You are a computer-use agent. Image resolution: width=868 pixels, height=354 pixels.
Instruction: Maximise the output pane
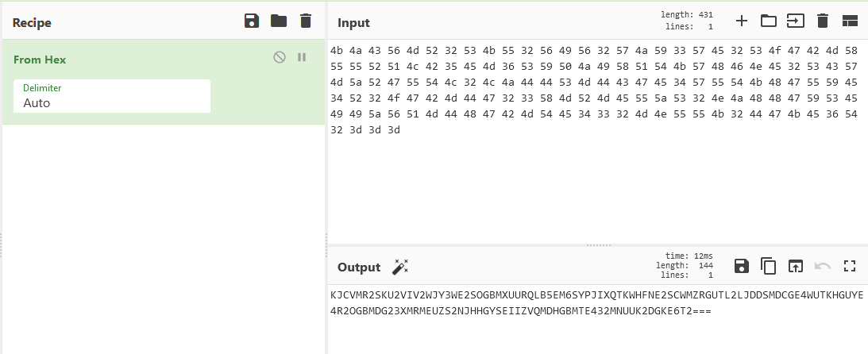click(x=850, y=267)
